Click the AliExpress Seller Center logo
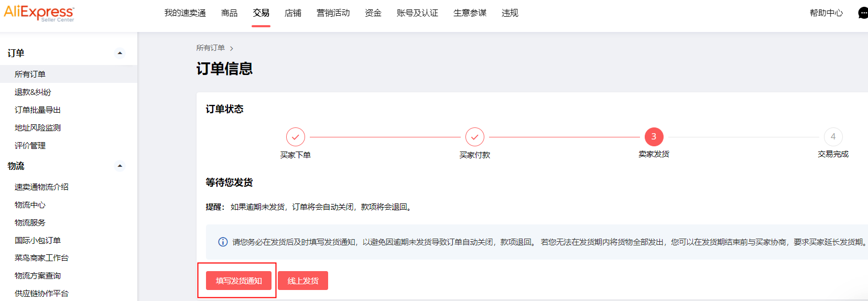The image size is (868, 301). (39, 13)
